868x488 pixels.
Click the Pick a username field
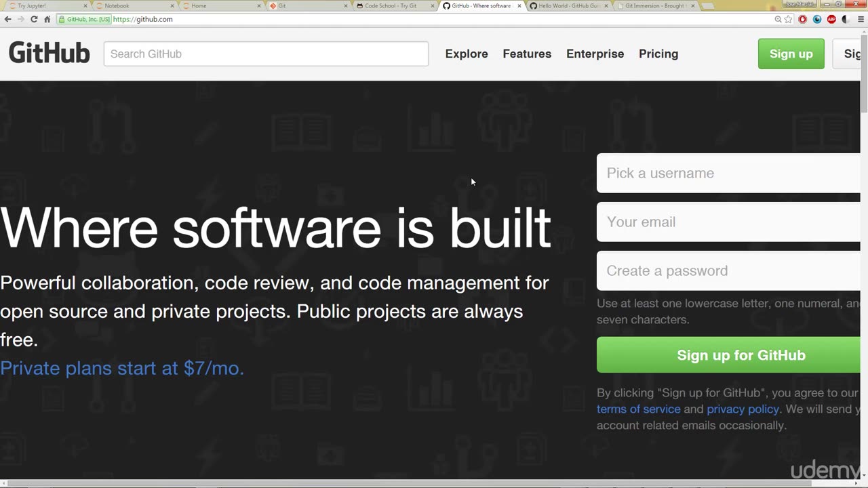coord(728,173)
